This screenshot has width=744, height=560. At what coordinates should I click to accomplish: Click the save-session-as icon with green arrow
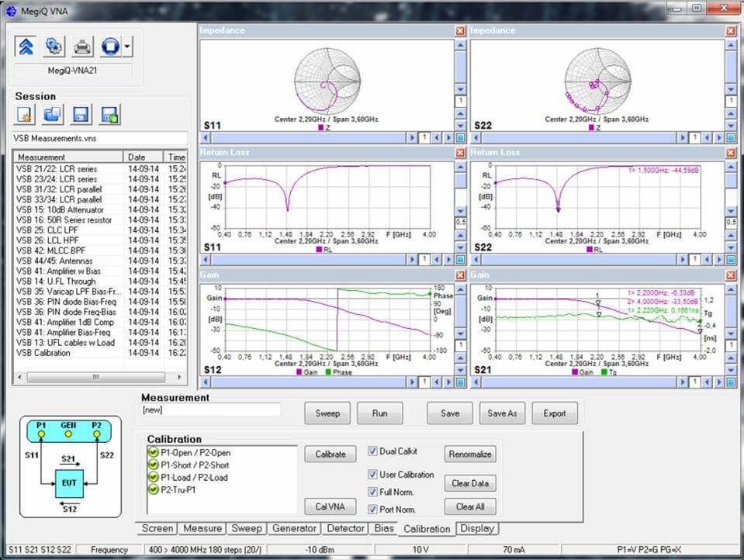[109, 115]
